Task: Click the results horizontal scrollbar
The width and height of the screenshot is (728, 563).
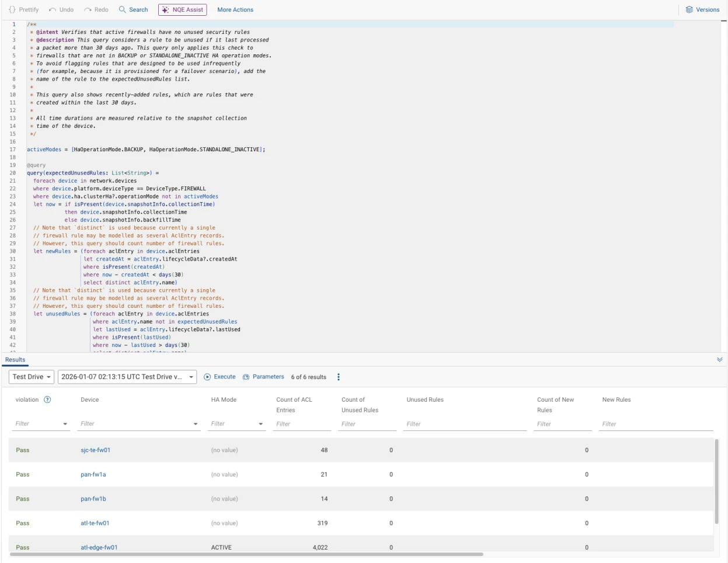Action: point(246,554)
